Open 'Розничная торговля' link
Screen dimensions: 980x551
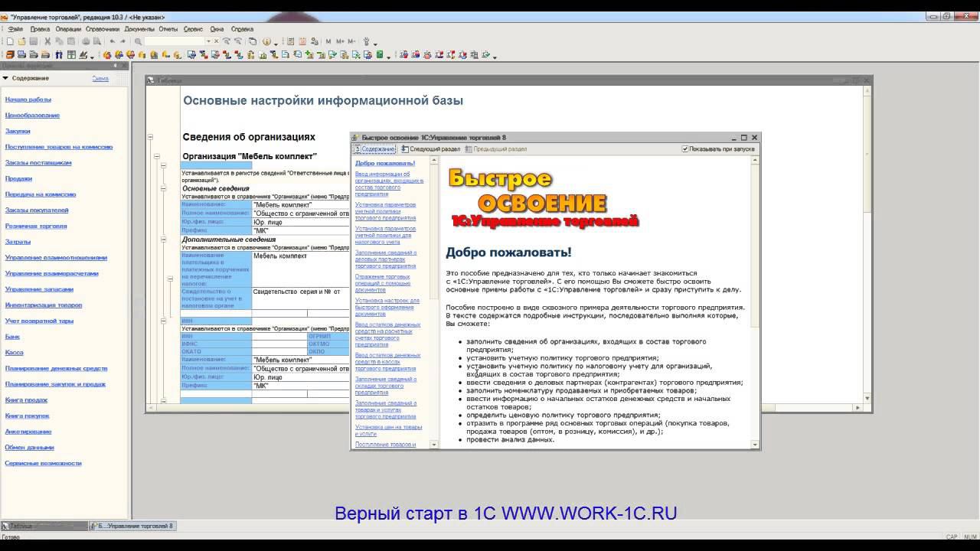pyautogui.click(x=36, y=227)
